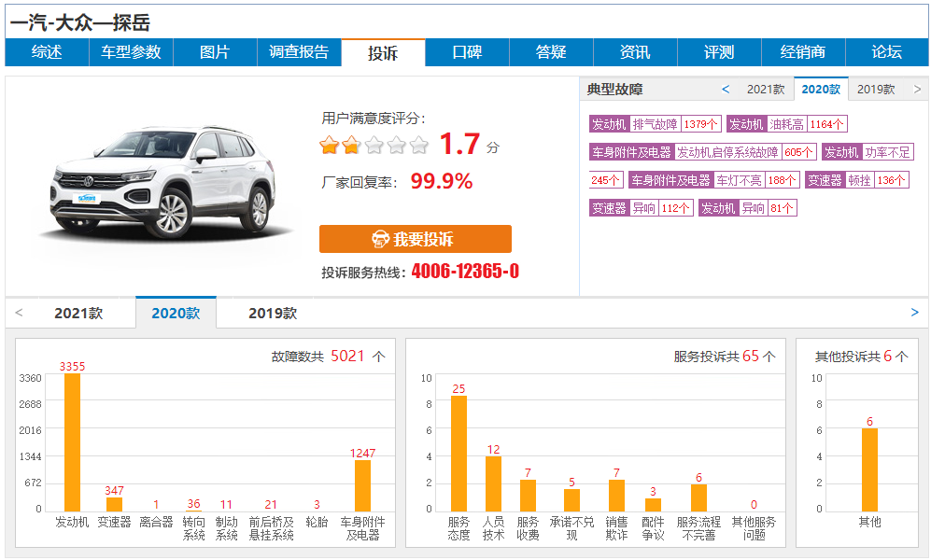Screen dimensions: 931x560
Task: Open 车灯不亮 188个 fault tag
Action: click(x=714, y=180)
